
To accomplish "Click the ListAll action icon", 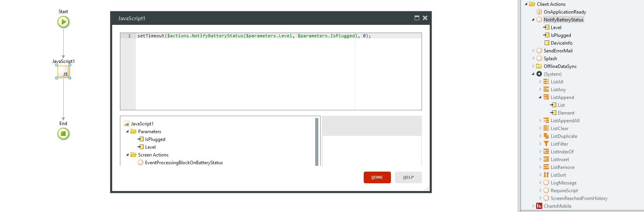I will coord(546,82).
